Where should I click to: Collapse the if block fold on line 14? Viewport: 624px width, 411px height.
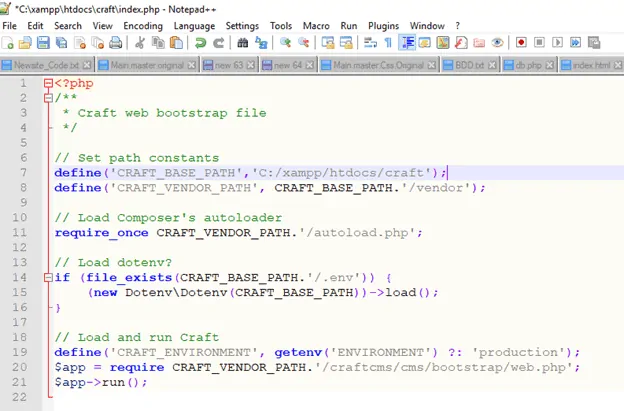[x=48, y=277]
